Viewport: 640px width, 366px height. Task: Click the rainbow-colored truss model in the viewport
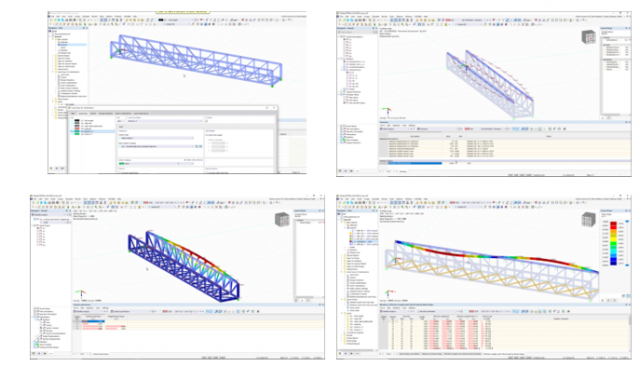tap(184, 265)
